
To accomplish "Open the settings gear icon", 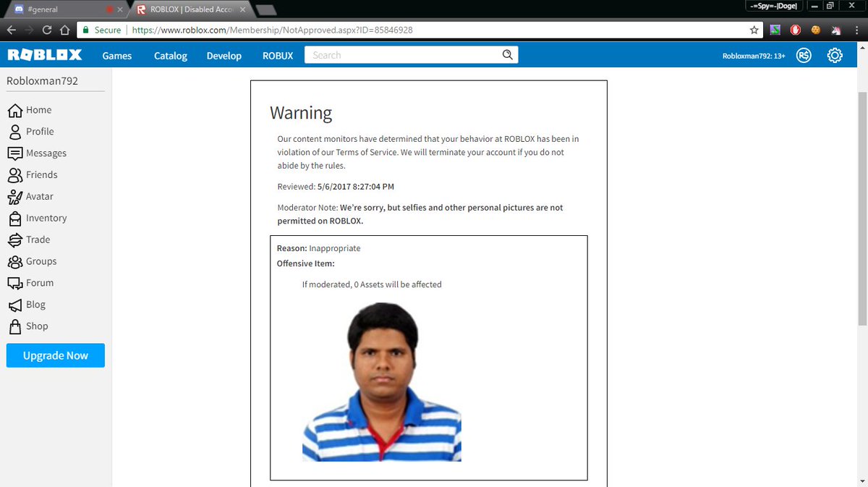I will click(835, 56).
